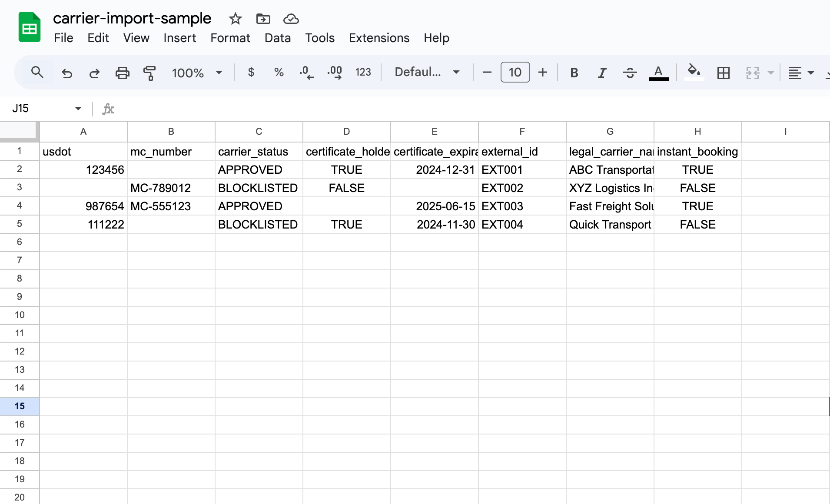
Task: Decrease decimal places
Action: pos(307,73)
